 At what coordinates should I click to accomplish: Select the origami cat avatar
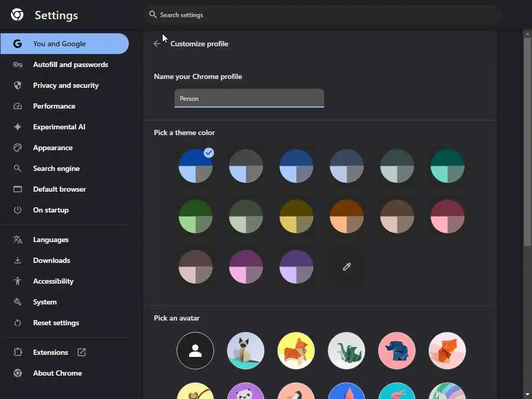click(246, 351)
